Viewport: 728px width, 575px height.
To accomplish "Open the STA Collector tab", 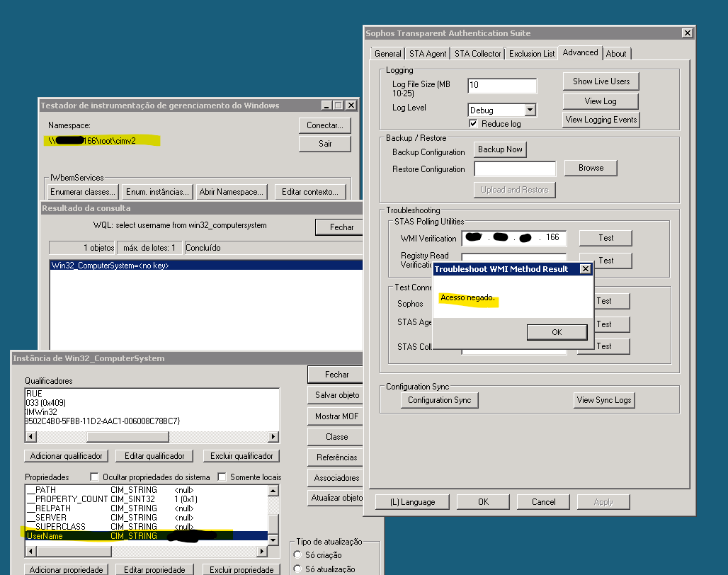I will (478, 54).
